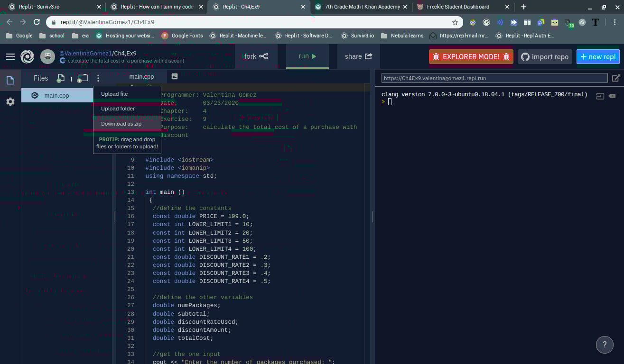Click the black T browser extension
The image size is (624, 364).
tap(596, 22)
